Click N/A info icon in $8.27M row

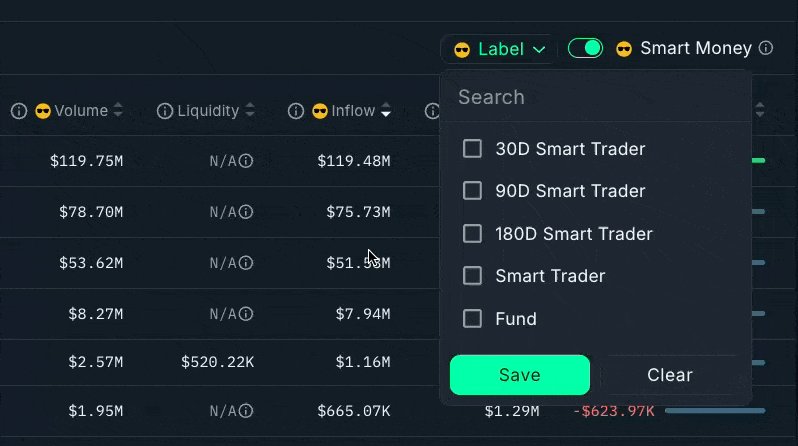pyautogui.click(x=246, y=314)
